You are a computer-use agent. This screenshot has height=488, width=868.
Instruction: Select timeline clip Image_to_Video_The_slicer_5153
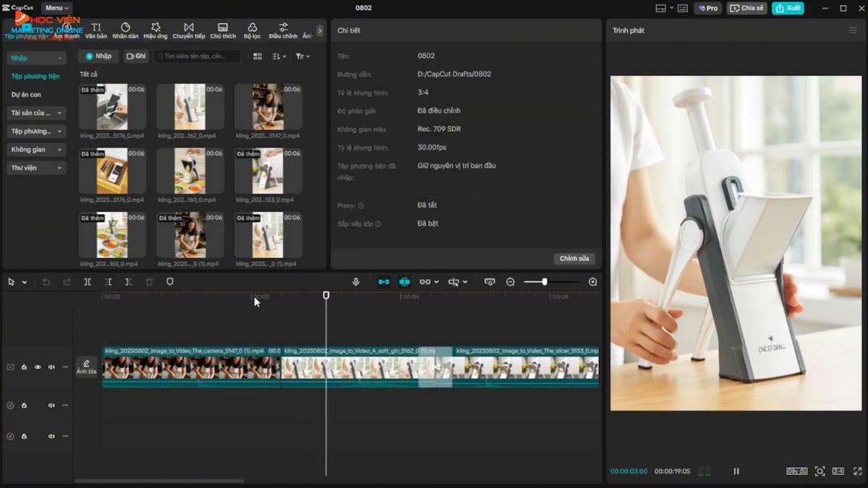click(x=527, y=367)
